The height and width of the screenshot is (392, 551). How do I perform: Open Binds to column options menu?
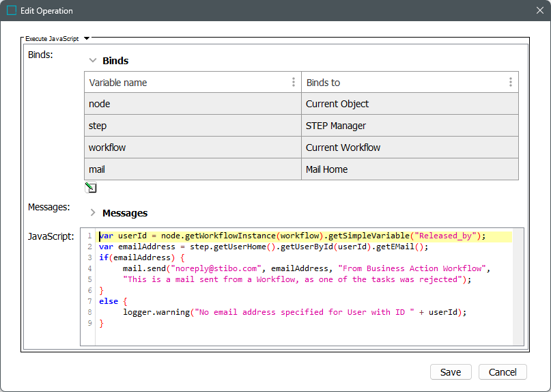coord(511,82)
